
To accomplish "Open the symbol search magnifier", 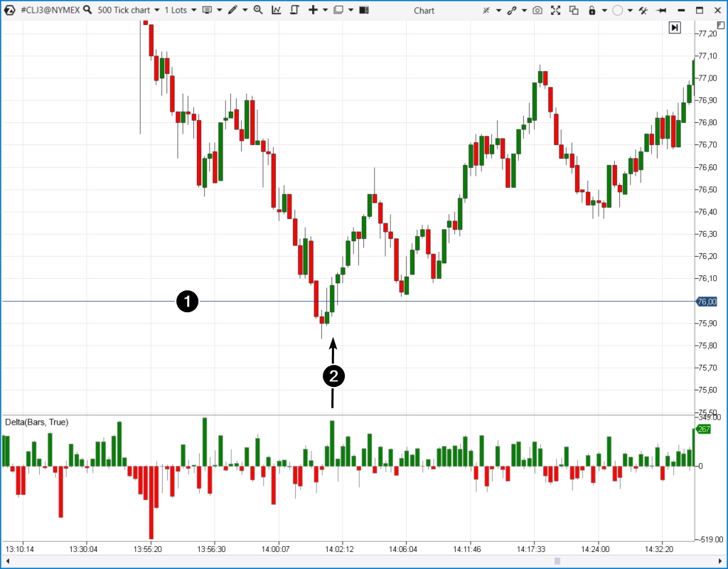I will point(87,10).
